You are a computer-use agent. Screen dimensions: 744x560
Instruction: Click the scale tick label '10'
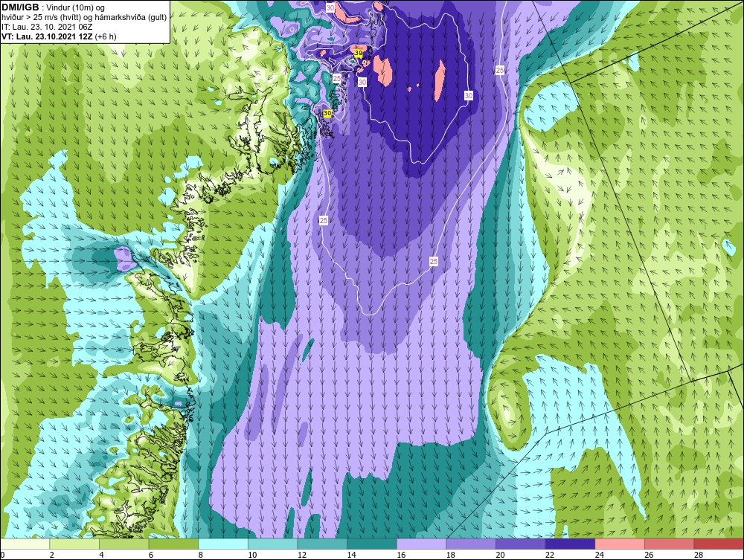(x=252, y=555)
